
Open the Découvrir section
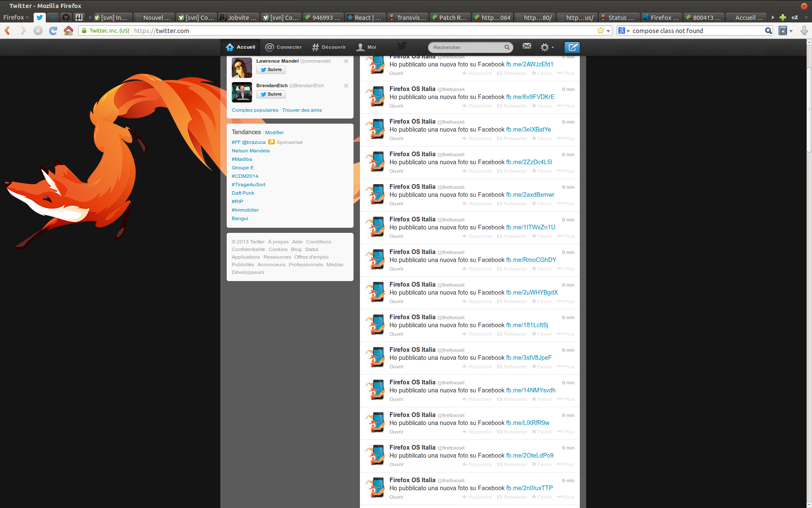[x=329, y=47]
